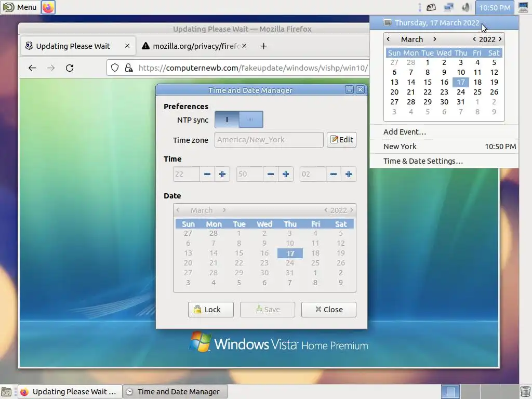Select the first workspace in switcher

(x=450, y=392)
